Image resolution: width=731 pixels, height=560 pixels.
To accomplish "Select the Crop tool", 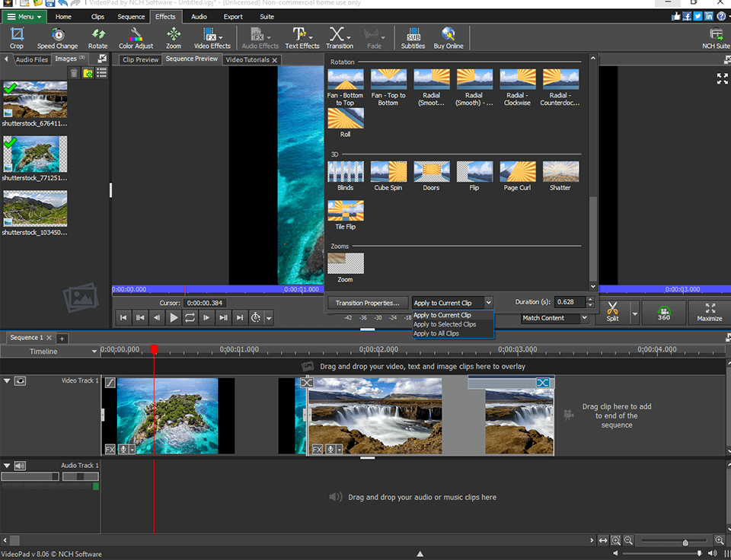I will [16, 37].
